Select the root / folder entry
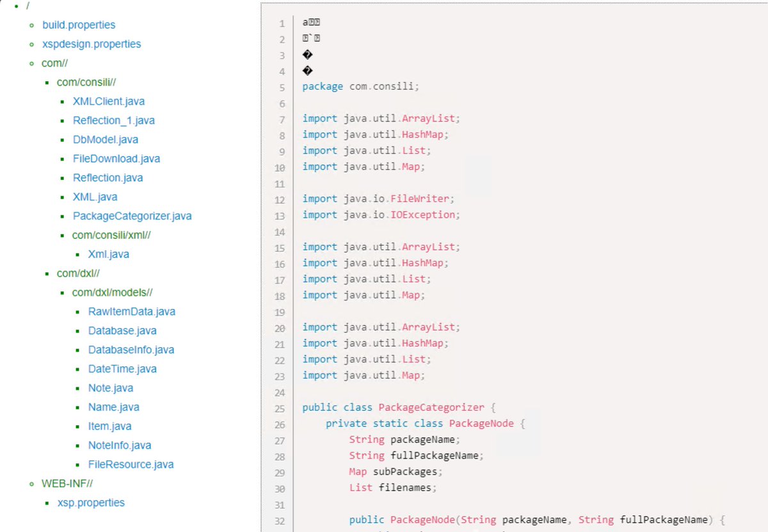 tap(29, 6)
